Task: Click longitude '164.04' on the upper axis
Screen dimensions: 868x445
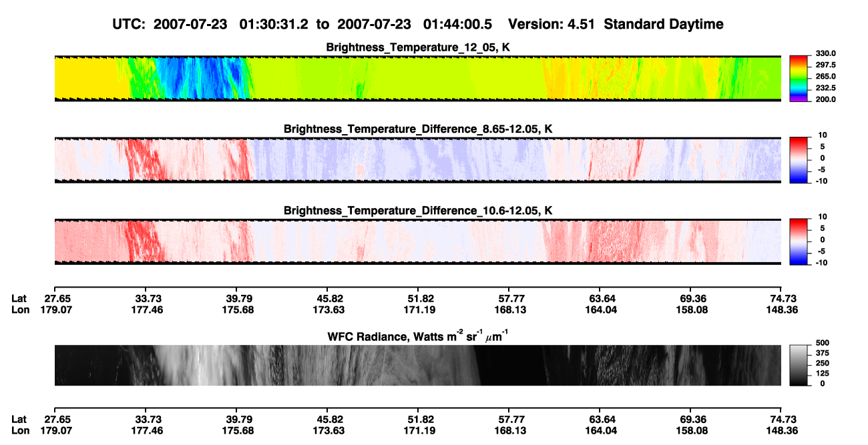Action: point(602,309)
